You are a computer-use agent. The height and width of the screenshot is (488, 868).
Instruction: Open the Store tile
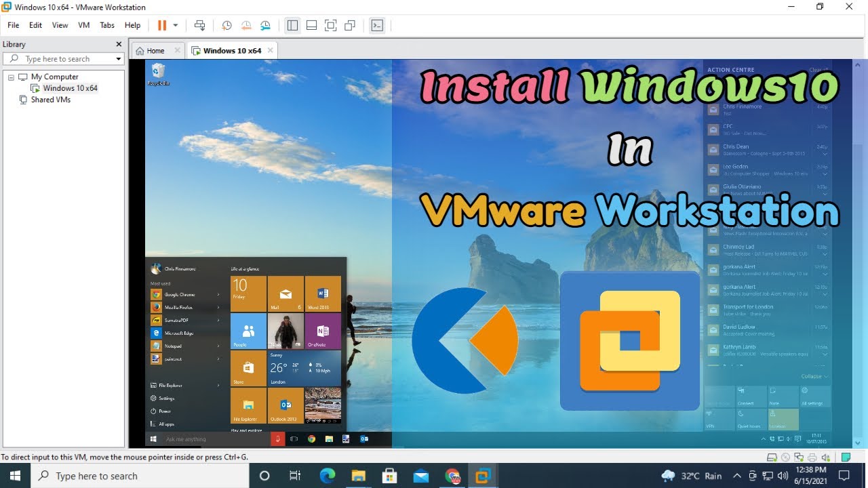tap(248, 368)
